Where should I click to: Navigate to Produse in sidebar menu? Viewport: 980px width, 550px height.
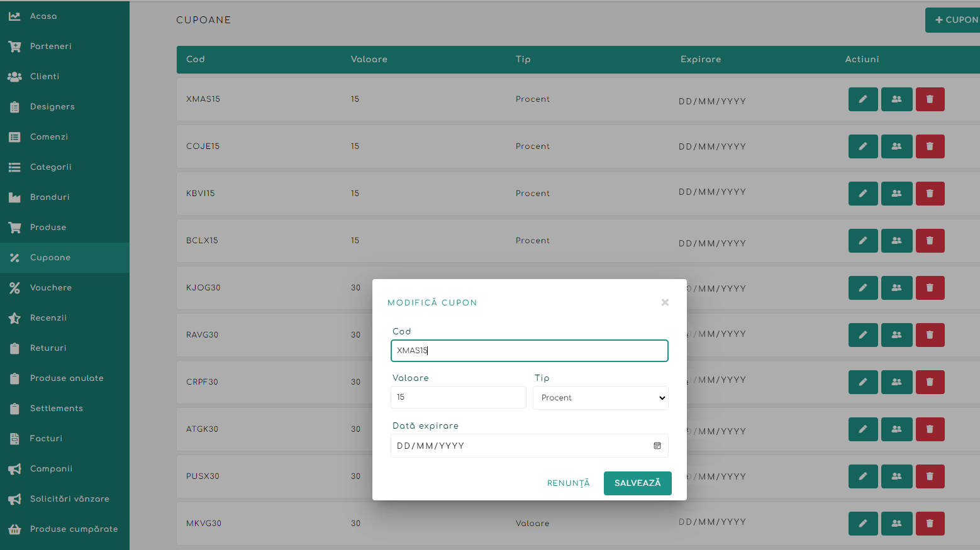click(48, 228)
